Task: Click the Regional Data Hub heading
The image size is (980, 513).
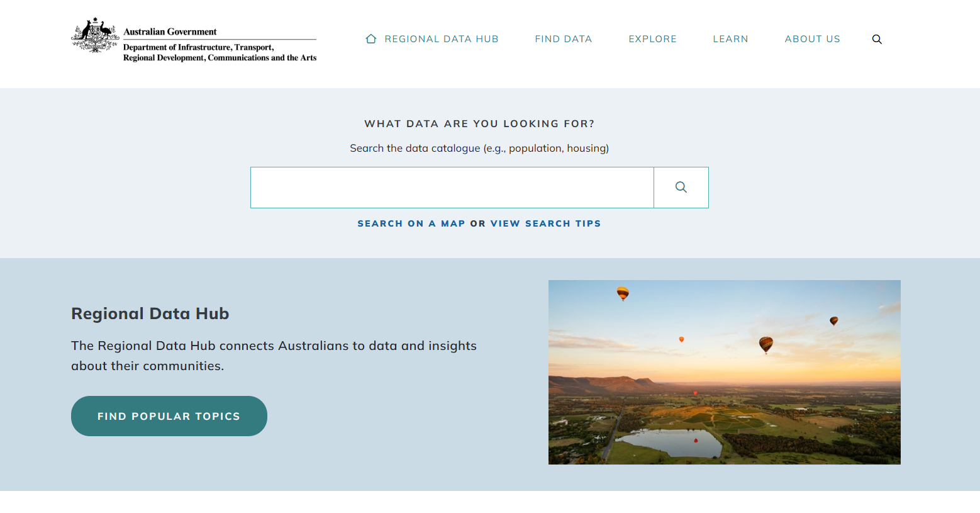Action: tap(150, 313)
